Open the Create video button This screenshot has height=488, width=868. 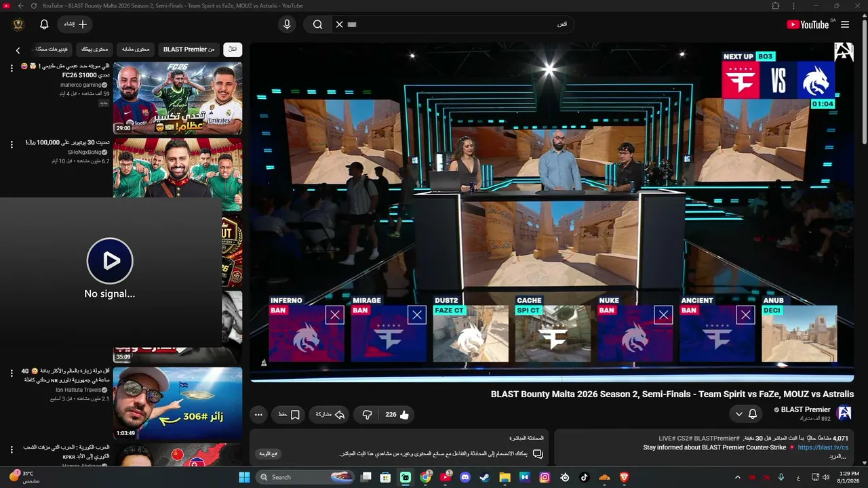[x=75, y=24]
